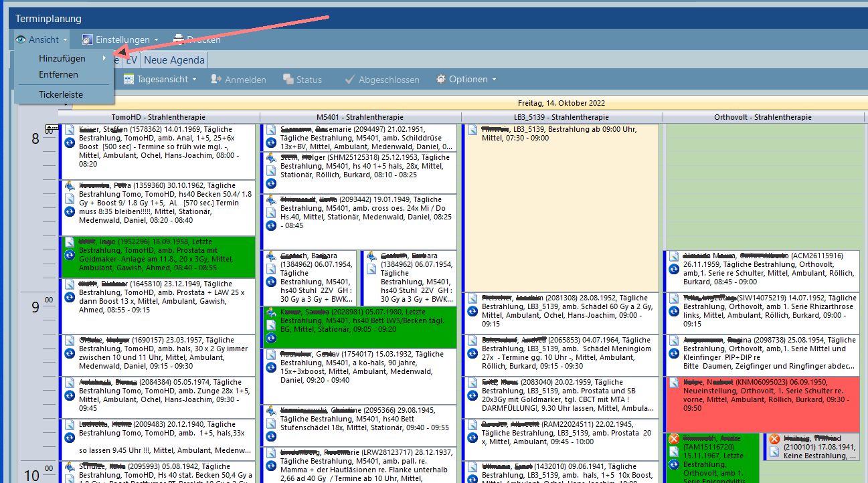Open the Einstellungen dropdown menu

coord(120,39)
